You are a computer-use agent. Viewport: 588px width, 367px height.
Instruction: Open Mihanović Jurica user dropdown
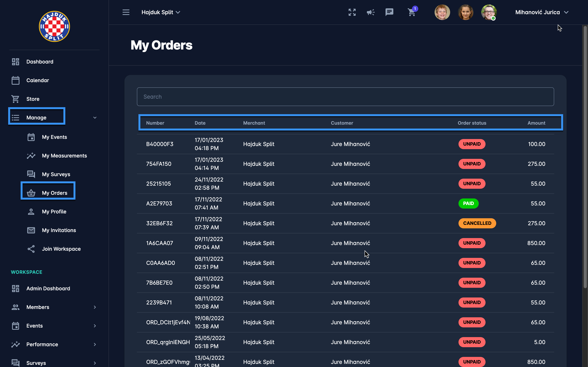coord(542,12)
